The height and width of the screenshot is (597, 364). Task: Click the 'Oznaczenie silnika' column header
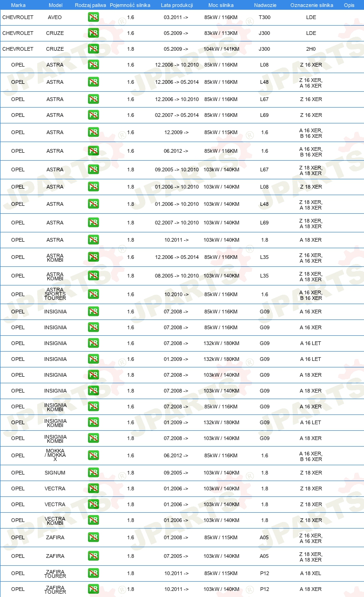coord(311,5)
